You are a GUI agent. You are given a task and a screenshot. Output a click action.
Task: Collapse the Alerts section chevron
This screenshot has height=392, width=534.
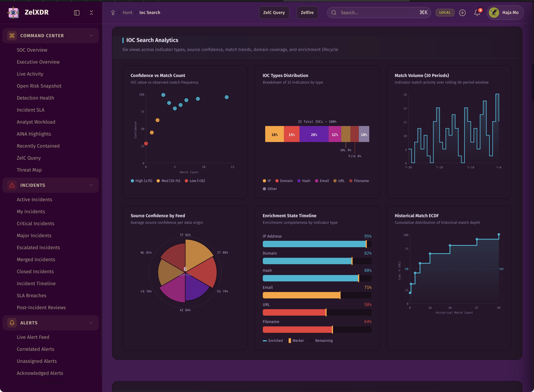click(91, 323)
